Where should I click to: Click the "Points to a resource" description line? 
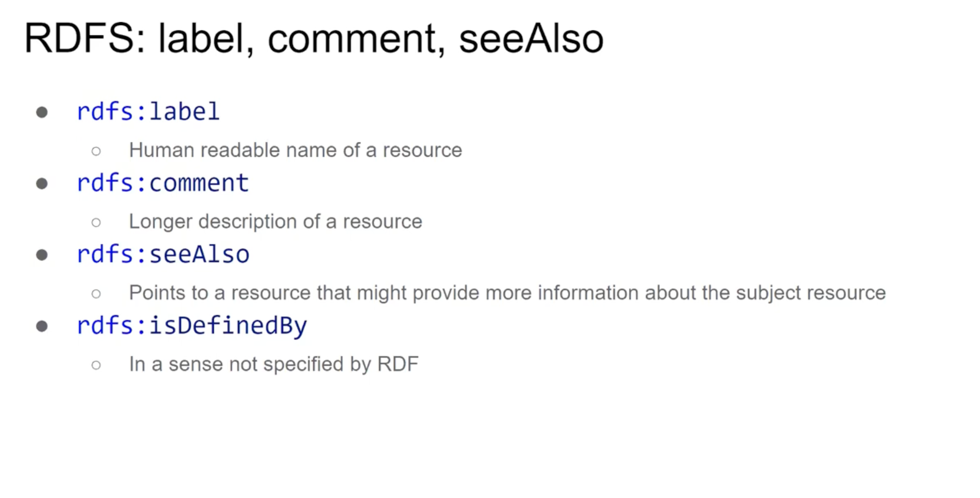tap(507, 293)
